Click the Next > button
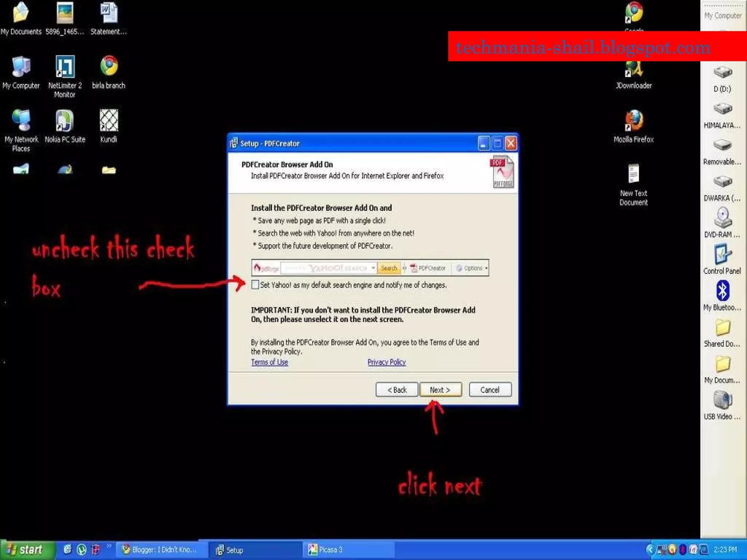Viewport: 747px width, 560px height. pos(440,390)
